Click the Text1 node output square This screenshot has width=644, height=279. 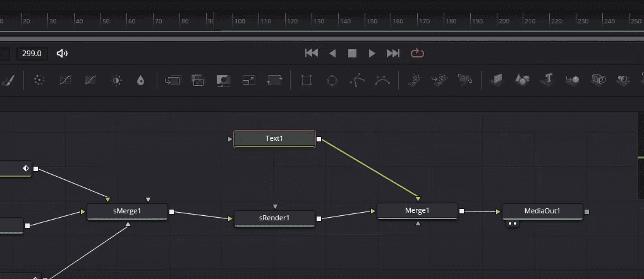click(x=319, y=139)
